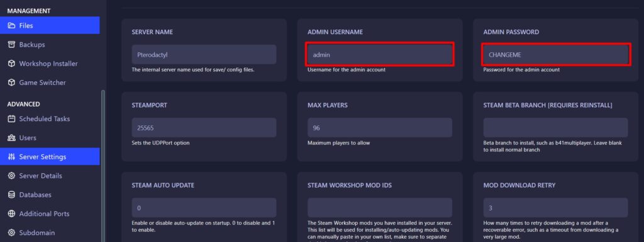The height and width of the screenshot is (242, 644).
Task: Click the empty Steam Beta Branch field
Action: pos(556,127)
